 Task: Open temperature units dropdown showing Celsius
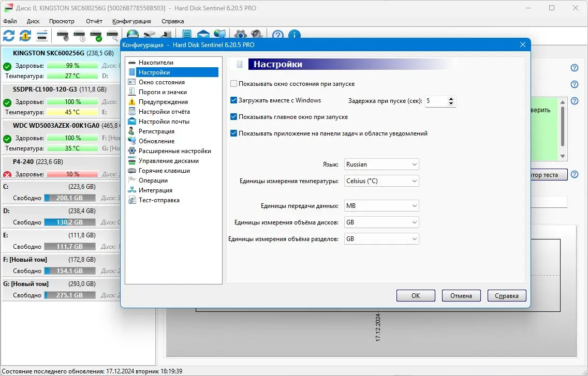click(381, 181)
